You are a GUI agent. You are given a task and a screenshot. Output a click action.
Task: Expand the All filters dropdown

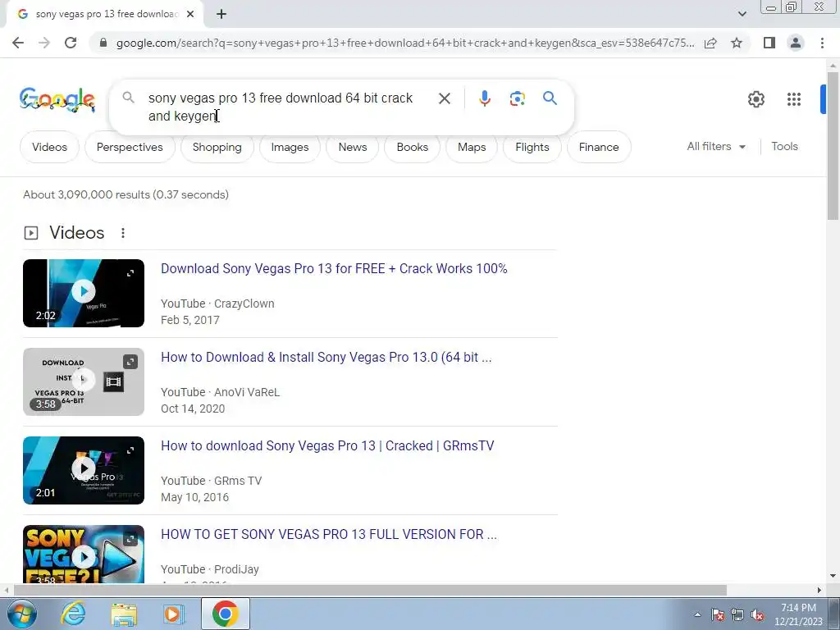coord(716,146)
